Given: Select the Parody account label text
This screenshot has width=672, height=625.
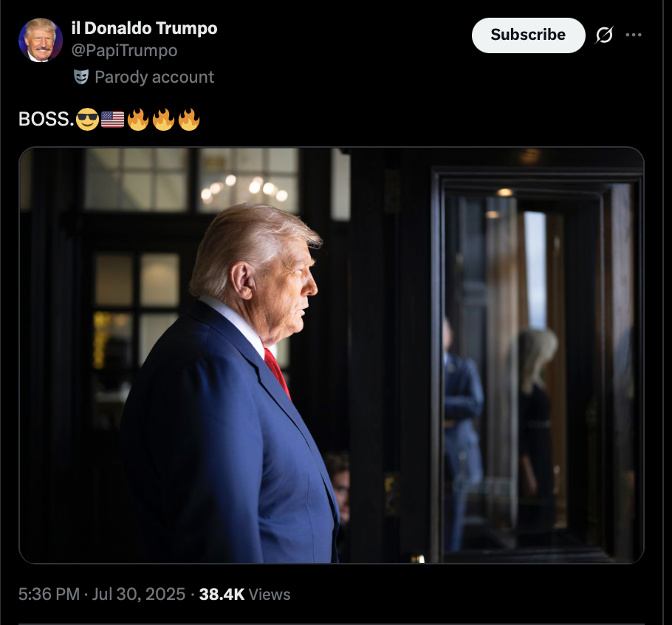Looking at the screenshot, I should pos(154,77).
